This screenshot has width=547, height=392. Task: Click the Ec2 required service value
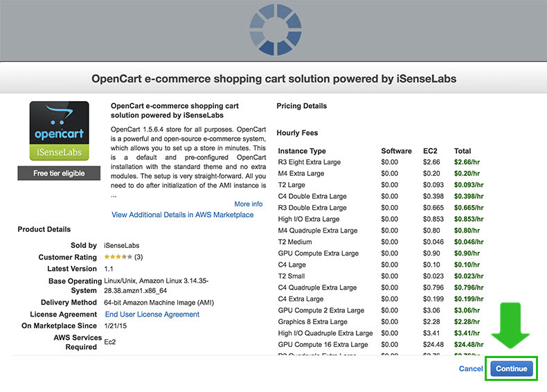[110, 342]
